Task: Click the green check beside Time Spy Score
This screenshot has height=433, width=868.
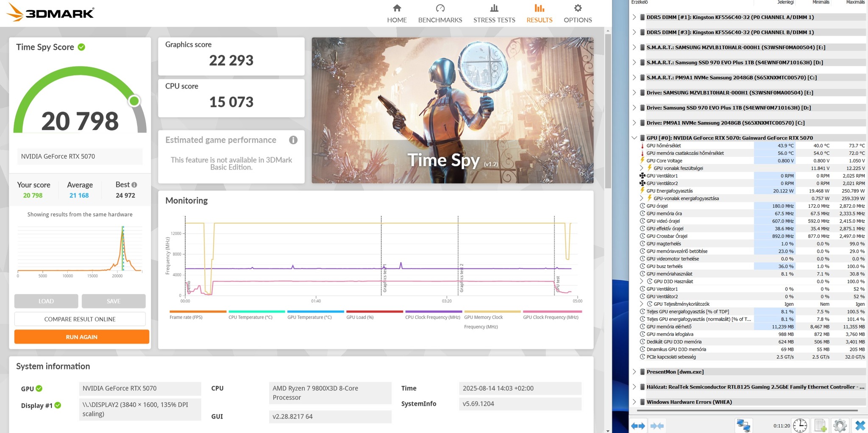Action: 81,47
